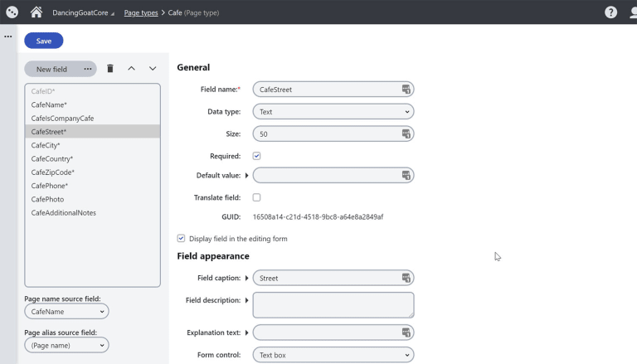Open the Page types breadcrumb link
The image size is (637, 364).
(x=141, y=12)
